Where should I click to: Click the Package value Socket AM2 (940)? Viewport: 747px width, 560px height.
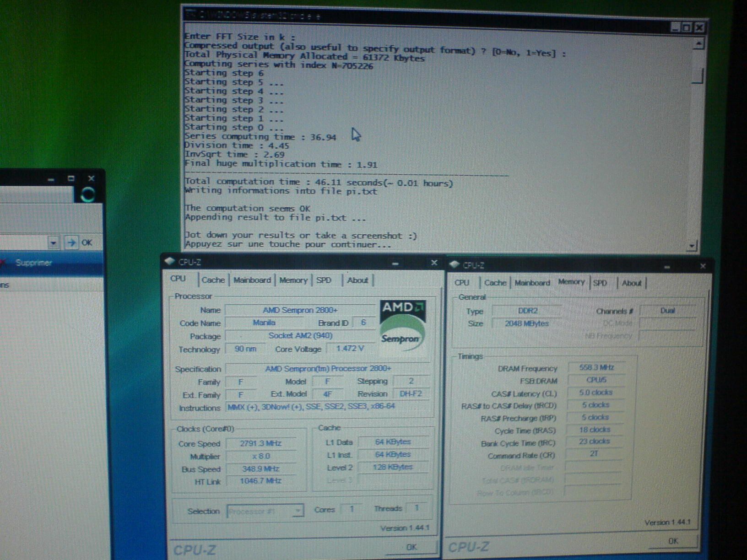coord(300,335)
